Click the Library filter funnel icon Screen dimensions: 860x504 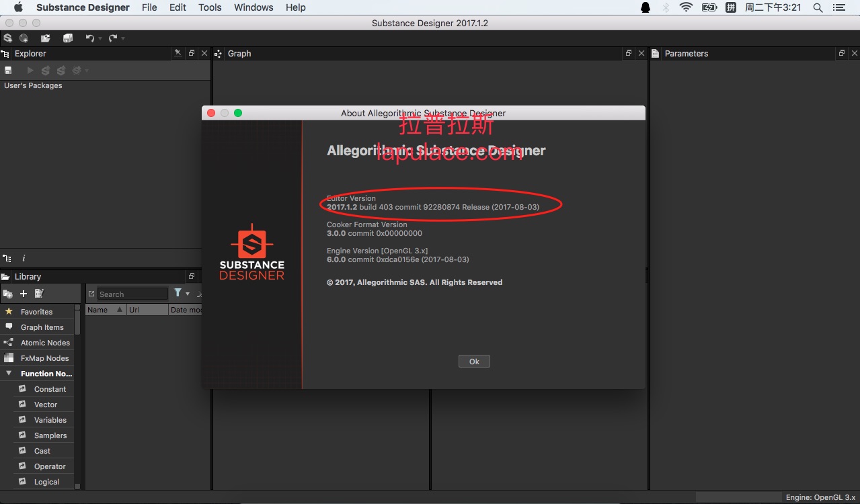tap(178, 293)
